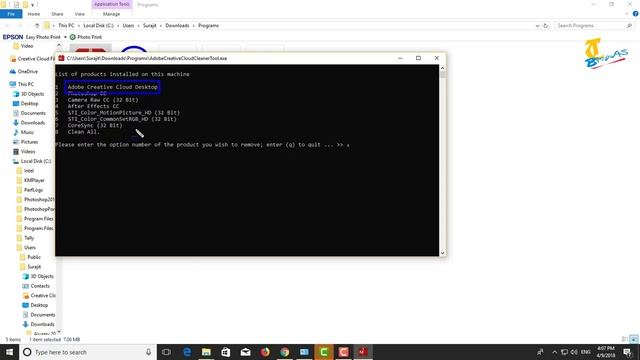The width and height of the screenshot is (640, 360).
Task: Launch Firefox from the taskbar
Action: 265,352
